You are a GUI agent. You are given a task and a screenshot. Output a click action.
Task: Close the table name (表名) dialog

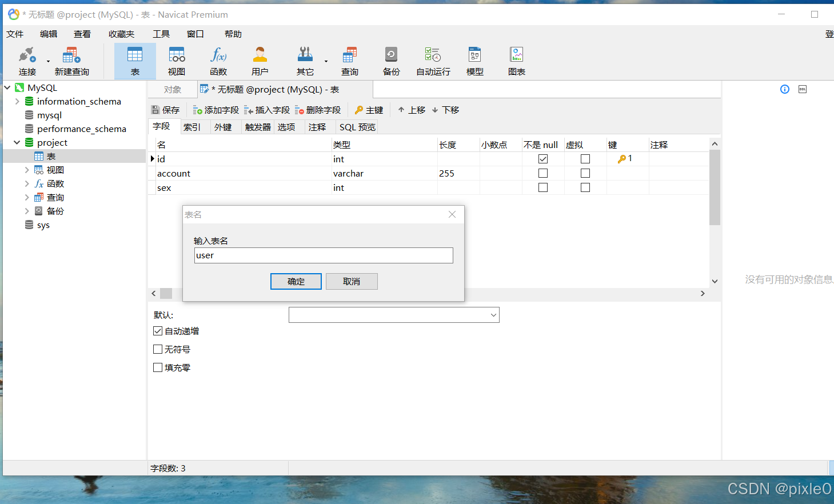tap(452, 214)
